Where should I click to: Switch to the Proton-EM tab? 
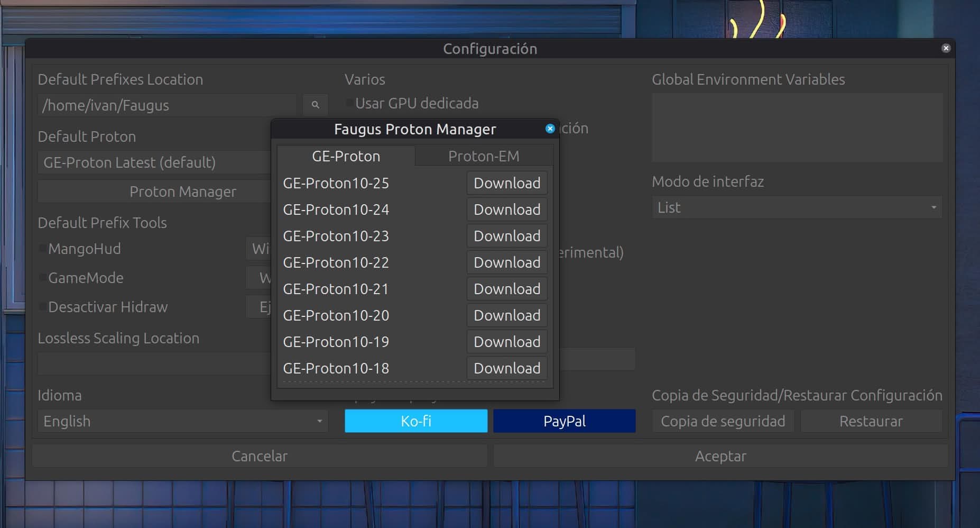484,156
